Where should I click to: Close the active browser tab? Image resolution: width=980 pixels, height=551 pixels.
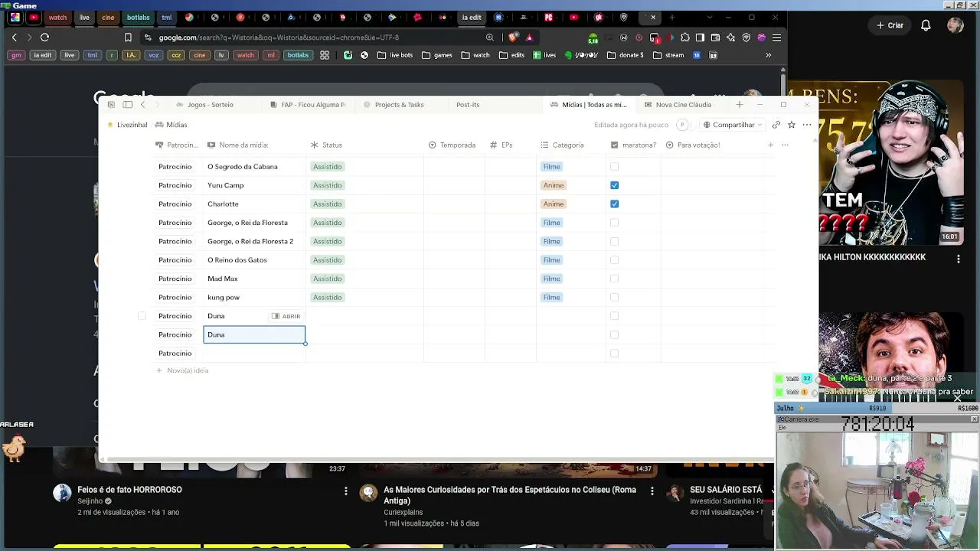(653, 17)
